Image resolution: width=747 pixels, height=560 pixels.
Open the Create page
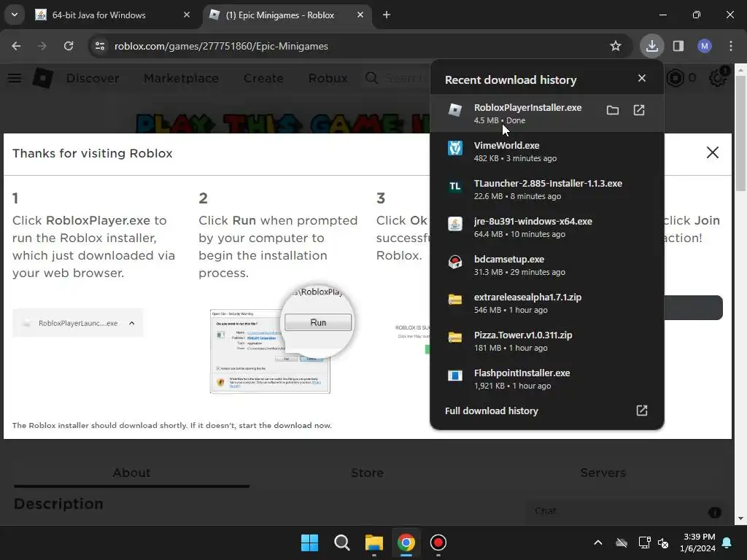[x=263, y=78]
